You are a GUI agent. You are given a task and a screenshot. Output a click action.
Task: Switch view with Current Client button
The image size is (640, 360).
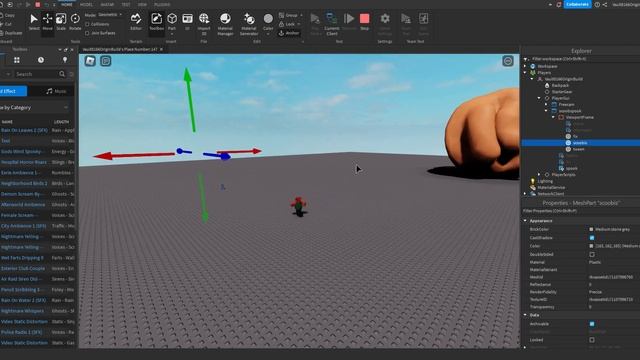[331, 23]
